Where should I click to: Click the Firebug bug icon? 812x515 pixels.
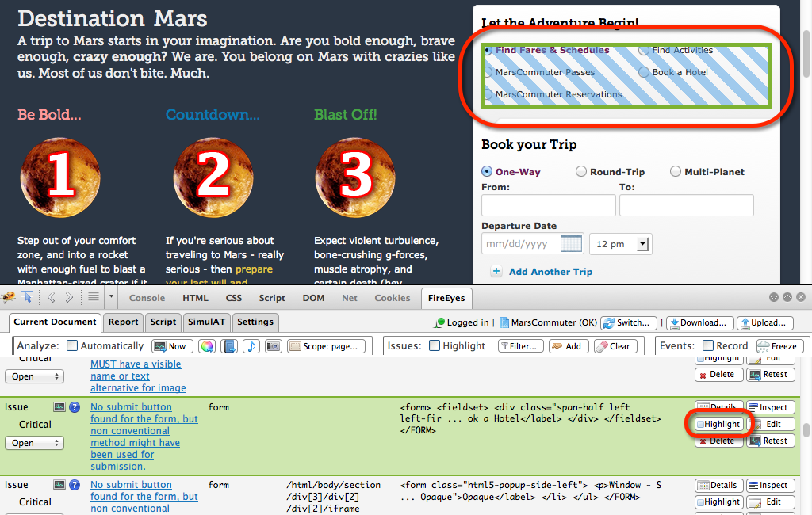pyautogui.click(x=8, y=297)
